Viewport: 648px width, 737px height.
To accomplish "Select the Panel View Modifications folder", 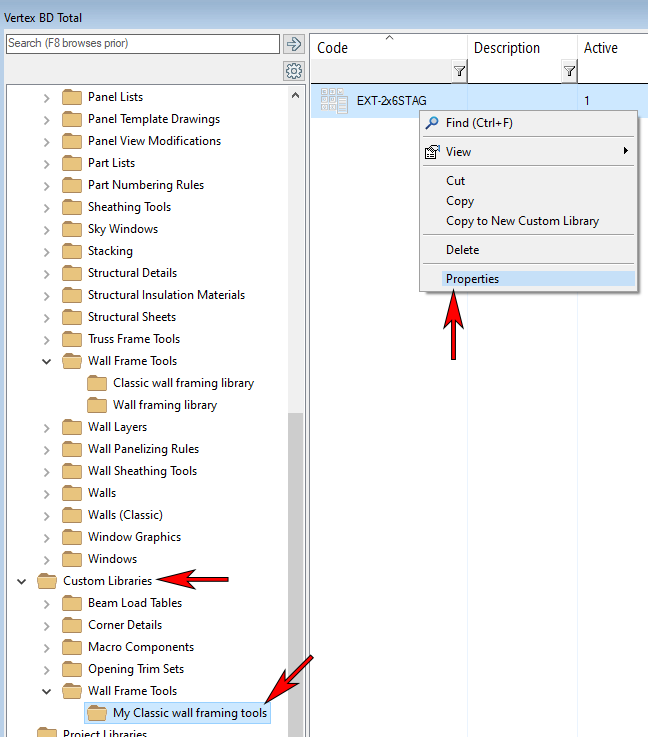I will pyautogui.click(x=154, y=141).
